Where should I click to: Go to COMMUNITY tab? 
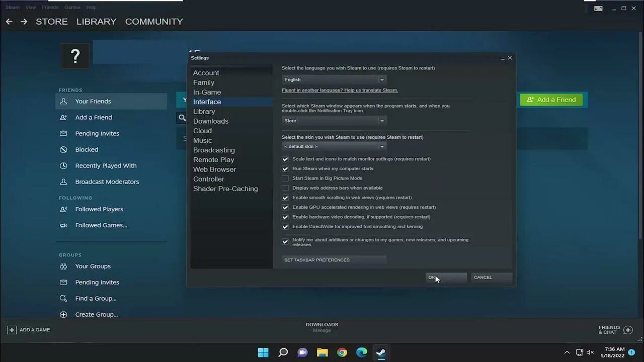click(154, 22)
